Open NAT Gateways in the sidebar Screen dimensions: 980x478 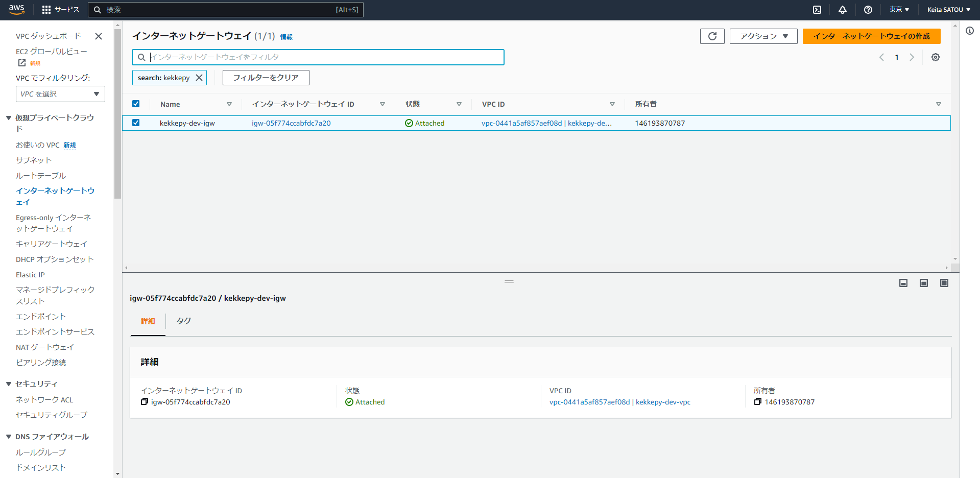point(45,347)
